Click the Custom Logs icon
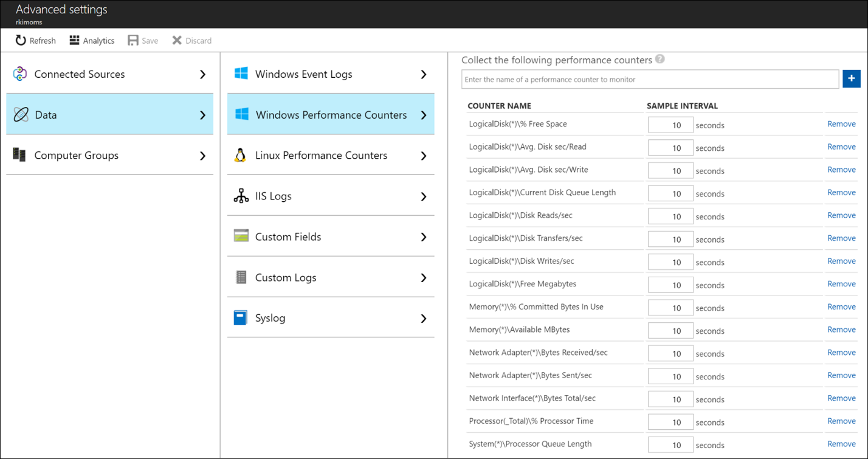The image size is (868, 459). point(239,277)
